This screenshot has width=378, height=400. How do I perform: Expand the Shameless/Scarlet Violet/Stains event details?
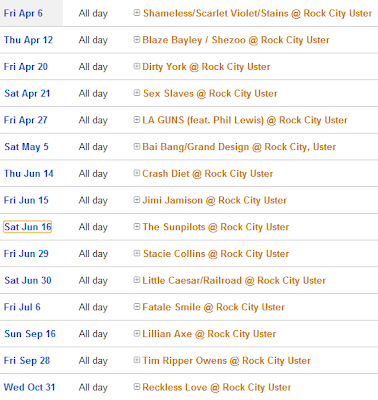coord(137,13)
